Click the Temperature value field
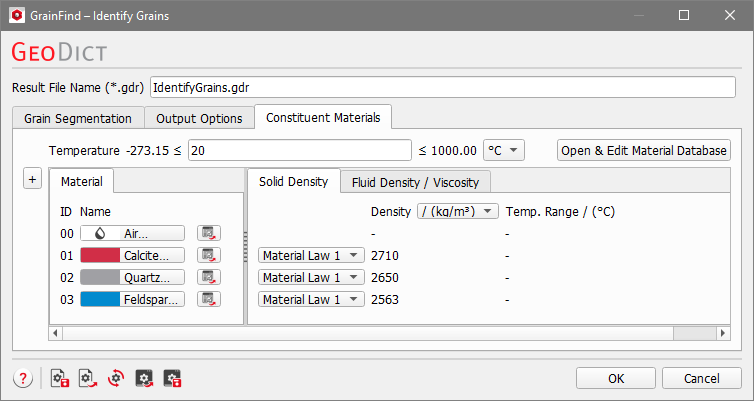This screenshot has height=401, width=754. (300, 150)
